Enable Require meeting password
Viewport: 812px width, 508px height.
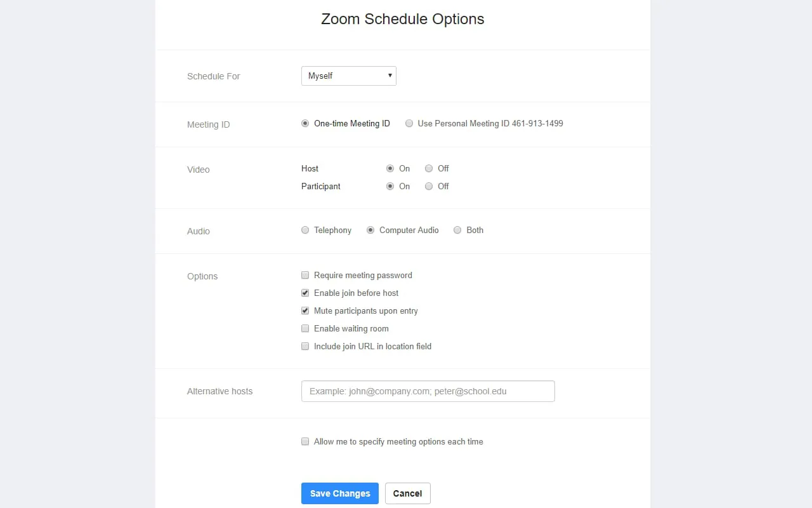[305, 275]
